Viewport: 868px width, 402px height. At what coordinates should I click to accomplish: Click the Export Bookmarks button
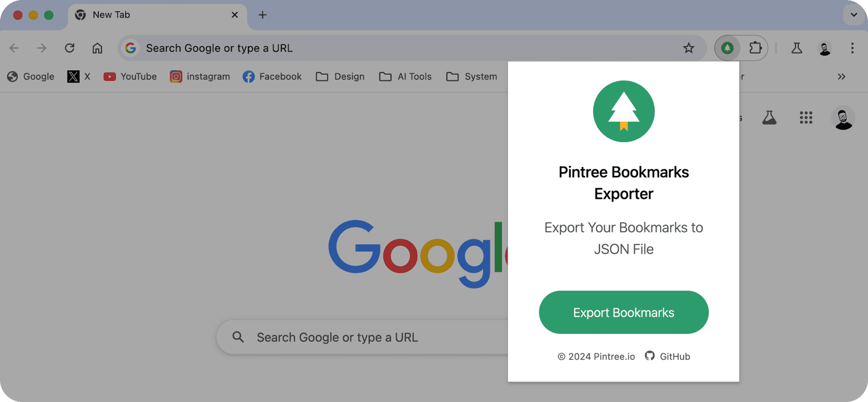point(624,312)
